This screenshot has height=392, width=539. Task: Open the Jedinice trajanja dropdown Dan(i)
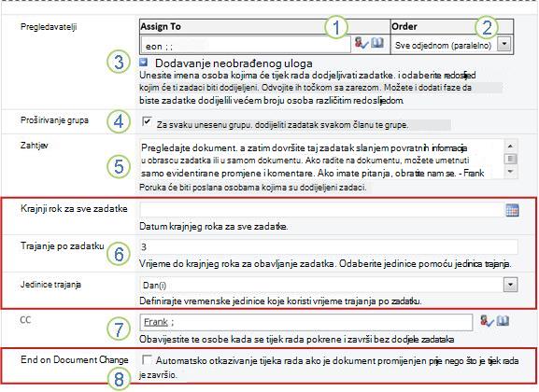point(510,285)
